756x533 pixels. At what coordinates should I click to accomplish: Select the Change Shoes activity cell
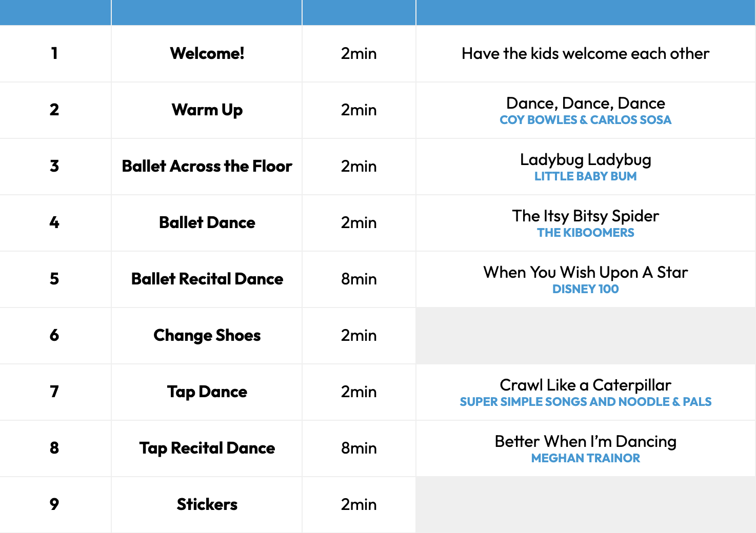207,336
